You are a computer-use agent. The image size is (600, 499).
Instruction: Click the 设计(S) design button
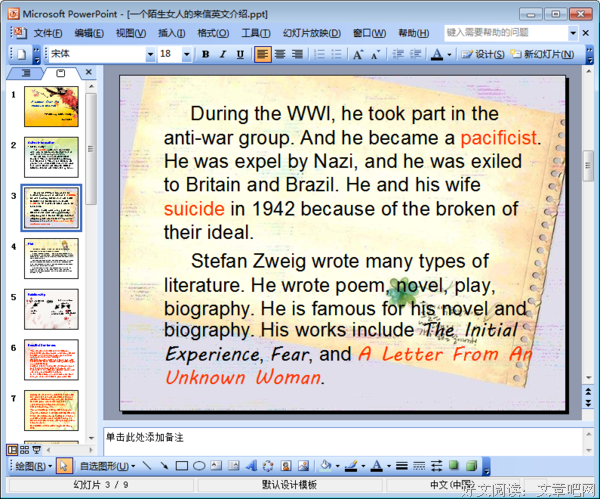[483, 54]
